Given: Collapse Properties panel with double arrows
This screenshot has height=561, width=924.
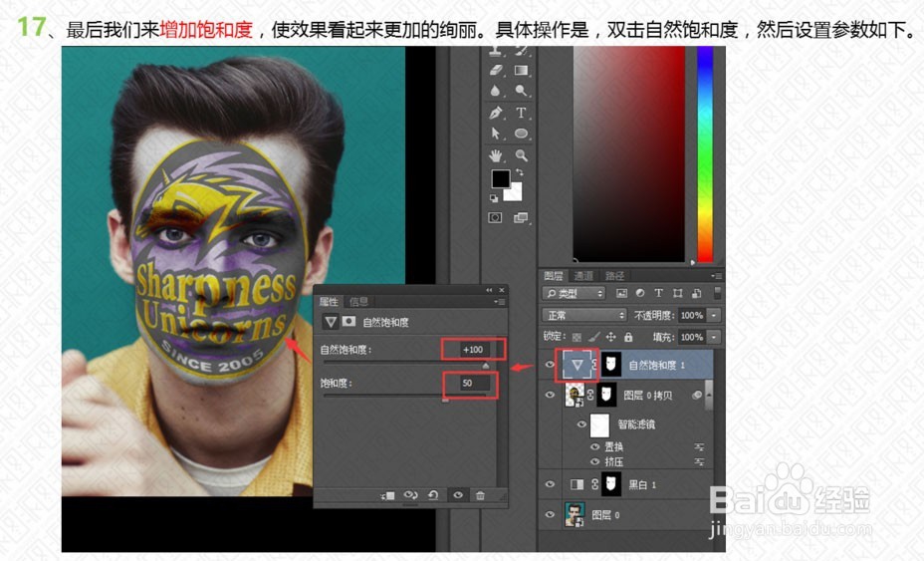Looking at the screenshot, I should click(x=489, y=290).
